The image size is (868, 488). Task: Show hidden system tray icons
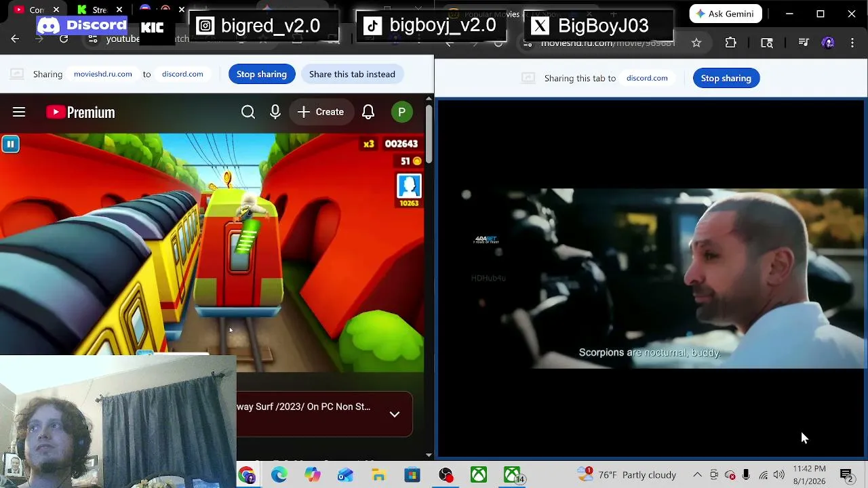pyautogui.click(x=697, y=475)
